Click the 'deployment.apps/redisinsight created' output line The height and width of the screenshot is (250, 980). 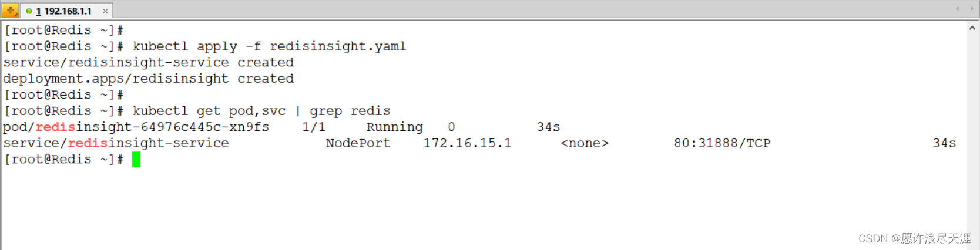(149, 79)
